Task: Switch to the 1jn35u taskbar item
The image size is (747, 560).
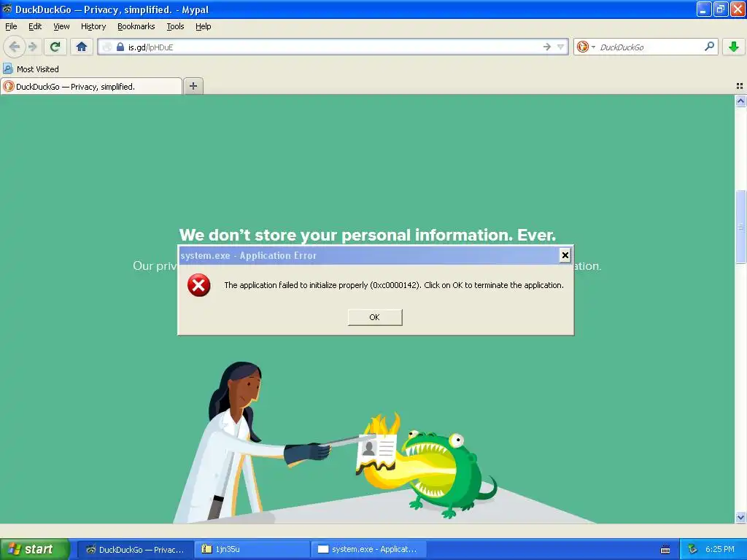Action: click(x=252, y=549)
